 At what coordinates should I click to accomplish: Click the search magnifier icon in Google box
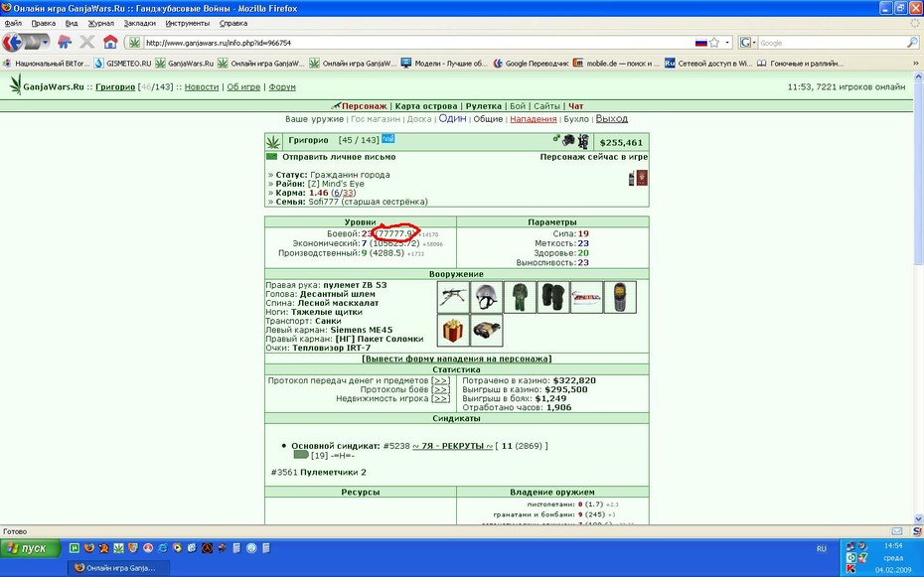[x=912, y=43]
